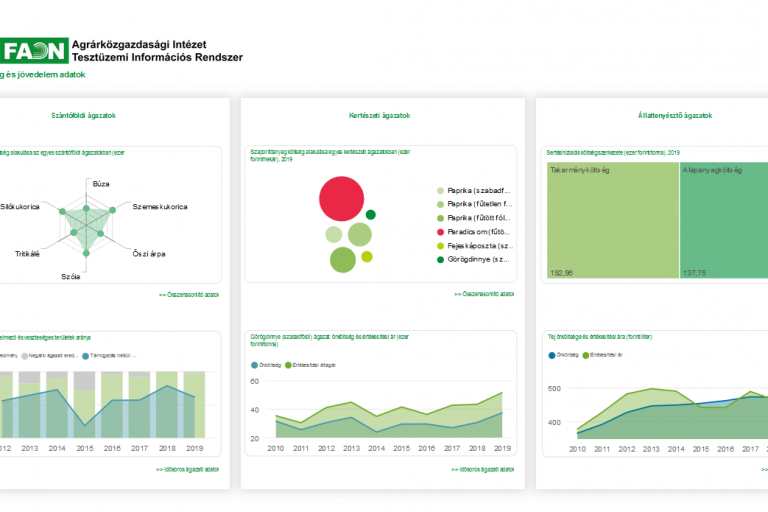Toggle Értékesítési ár series in Tej chart

point(605,355)
